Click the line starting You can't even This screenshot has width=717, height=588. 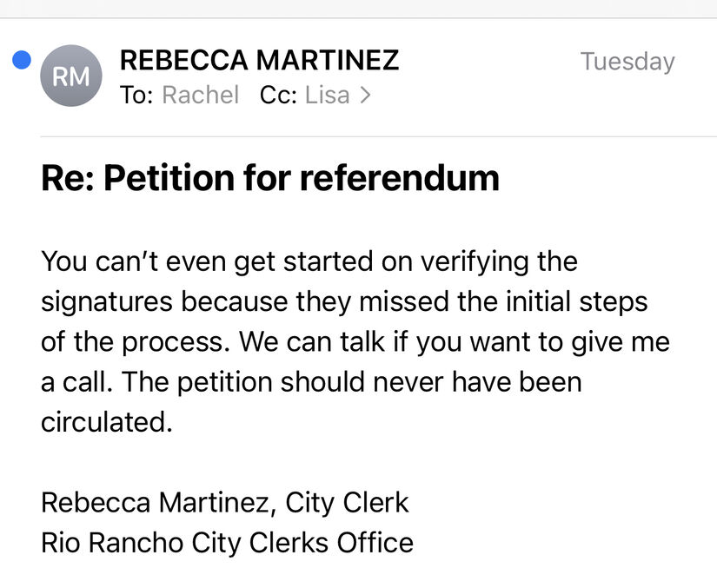click(x=309, y=261)
